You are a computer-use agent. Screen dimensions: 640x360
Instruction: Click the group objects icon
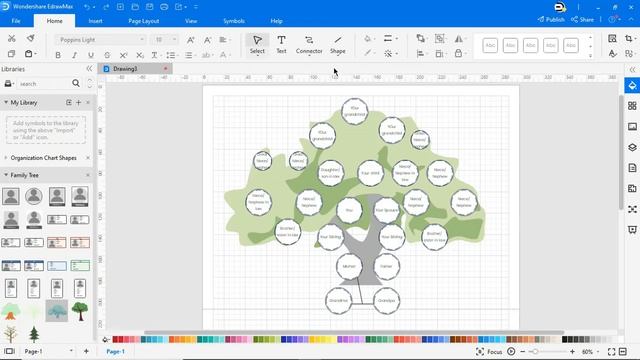pyautogui.click(x=440, y=39)
